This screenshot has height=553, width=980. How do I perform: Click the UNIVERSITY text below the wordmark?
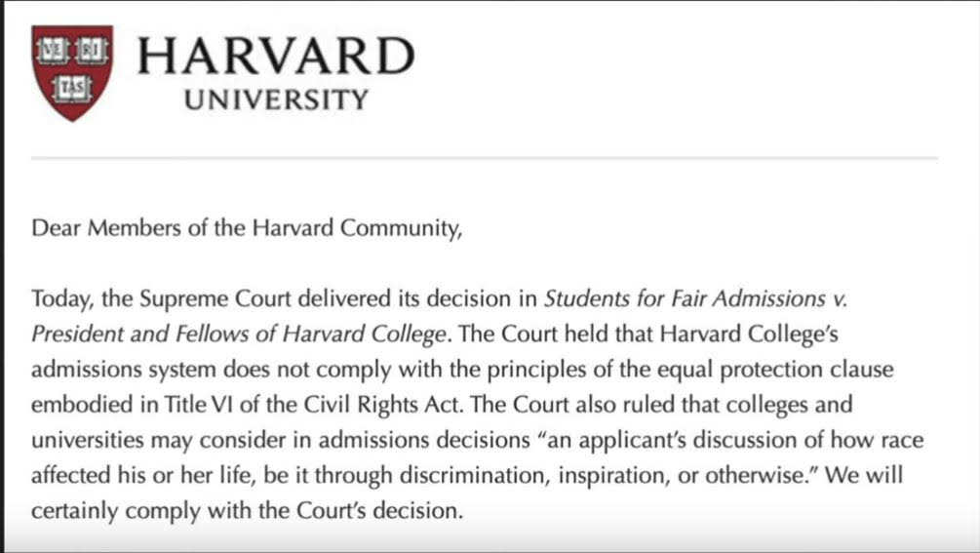(x=276, y=100)
